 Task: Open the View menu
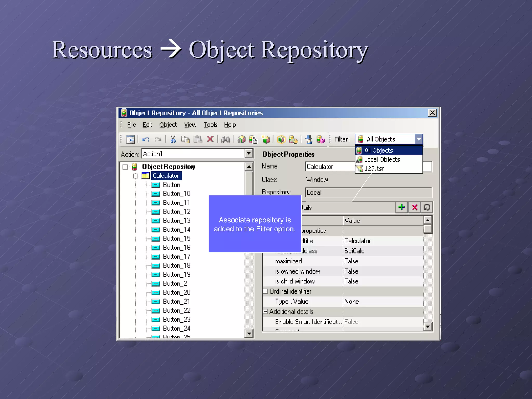tap(190, 125)
